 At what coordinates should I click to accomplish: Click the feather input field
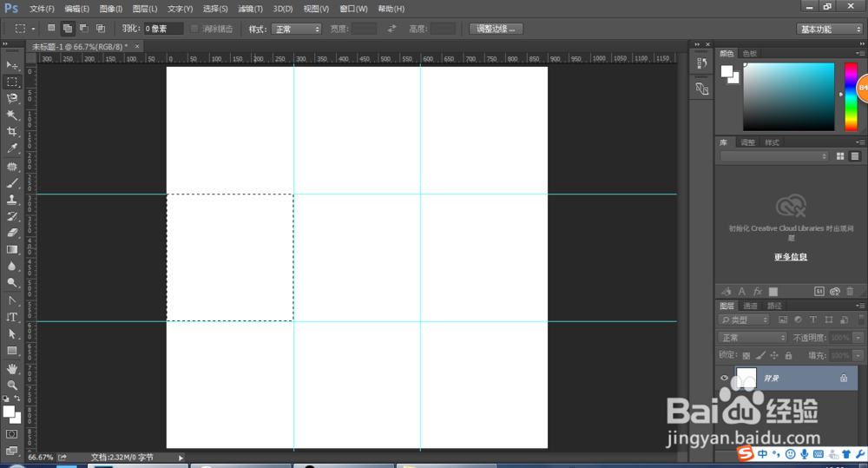pos(163,29)
